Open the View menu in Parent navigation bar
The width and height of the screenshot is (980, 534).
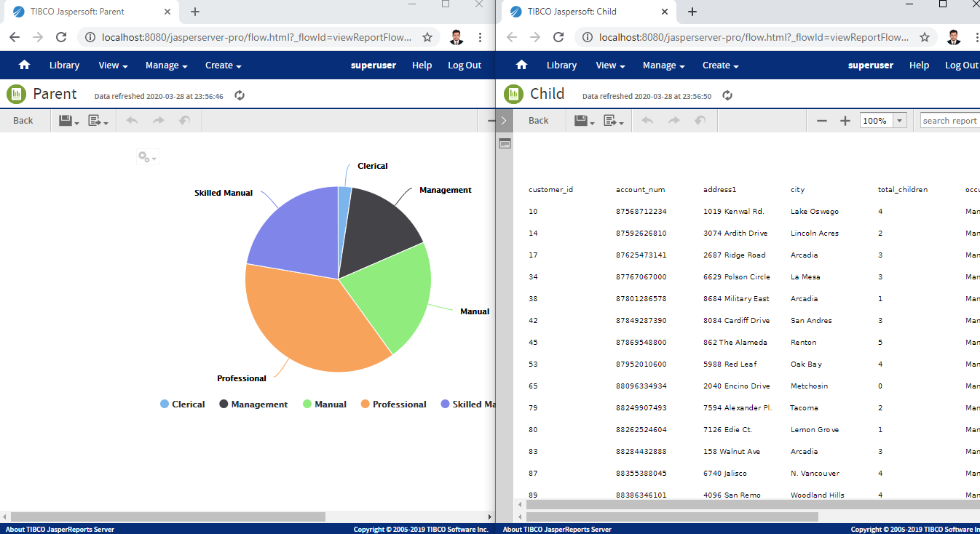click(x=112, y=65)
